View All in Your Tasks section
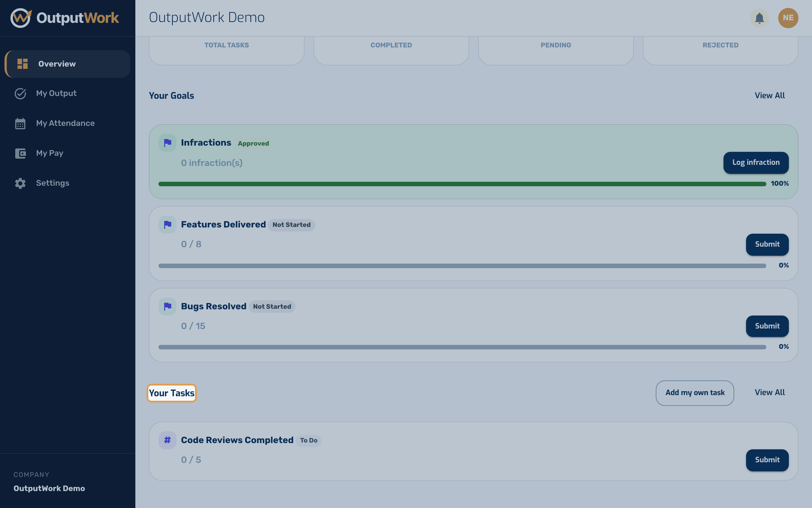Screen dimensions: 812x508 pyautogui.click(x=770, y=392)
